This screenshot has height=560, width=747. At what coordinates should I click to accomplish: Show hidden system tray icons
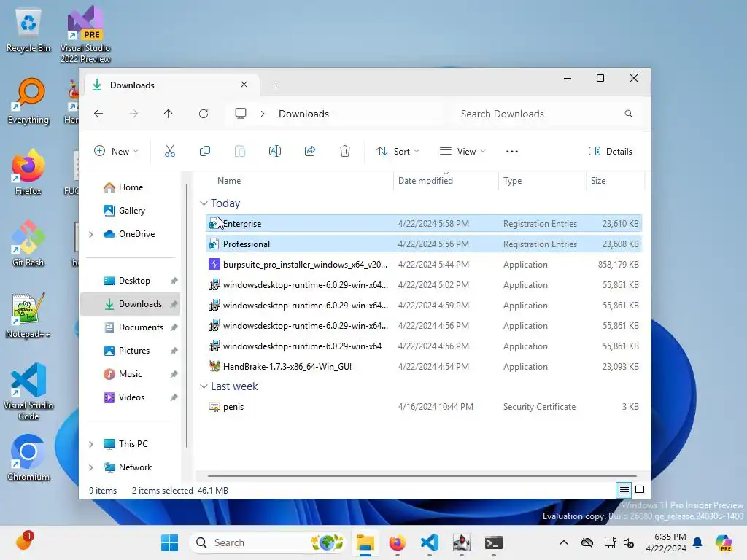564,542
